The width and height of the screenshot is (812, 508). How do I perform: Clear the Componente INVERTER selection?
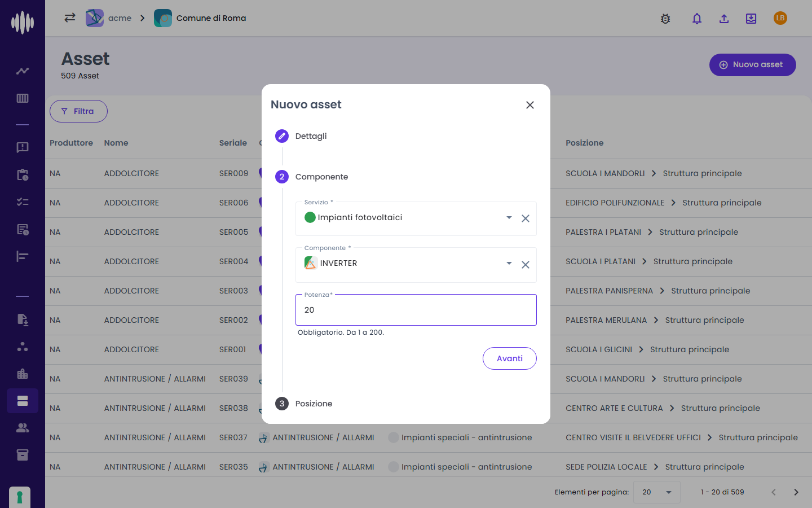(x=526, y=265)
